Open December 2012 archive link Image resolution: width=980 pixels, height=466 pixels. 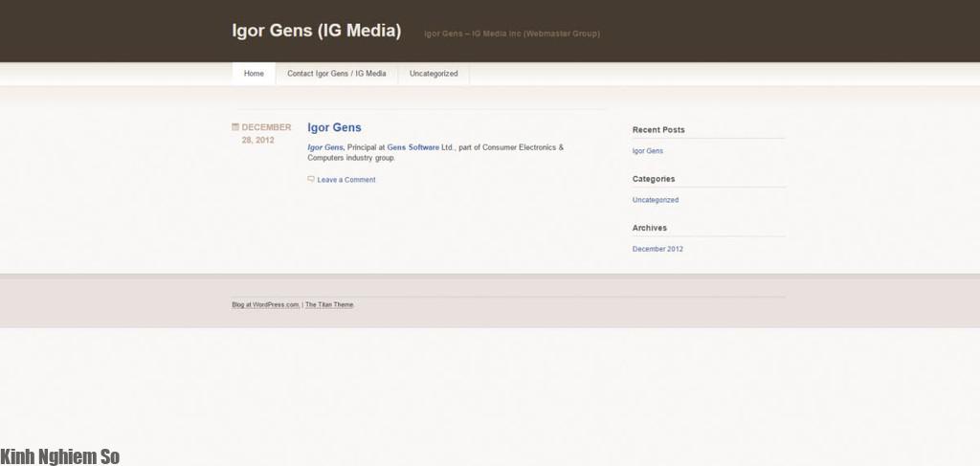(x=657, y=249)
